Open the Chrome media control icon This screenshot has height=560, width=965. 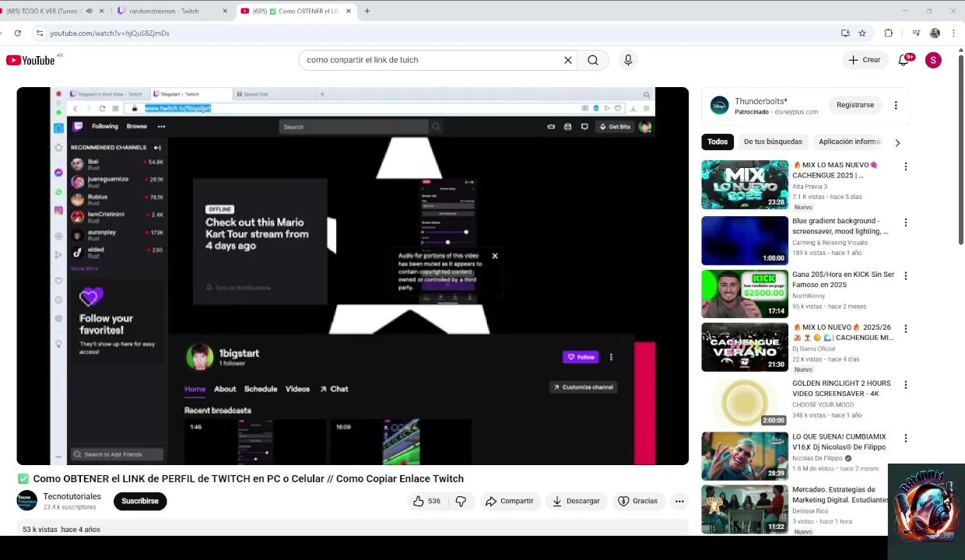[x=916, y=33]
